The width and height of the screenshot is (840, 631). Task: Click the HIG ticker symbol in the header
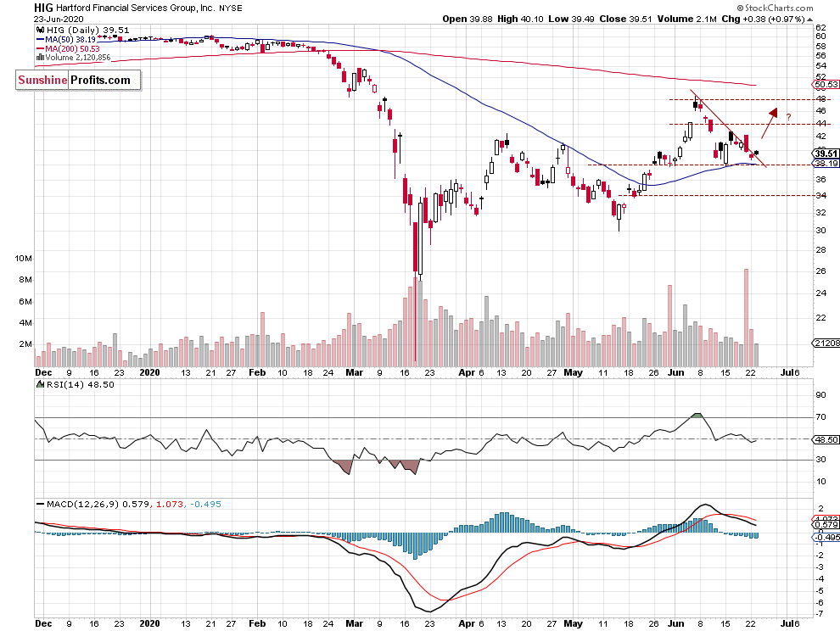coord(43,8)
